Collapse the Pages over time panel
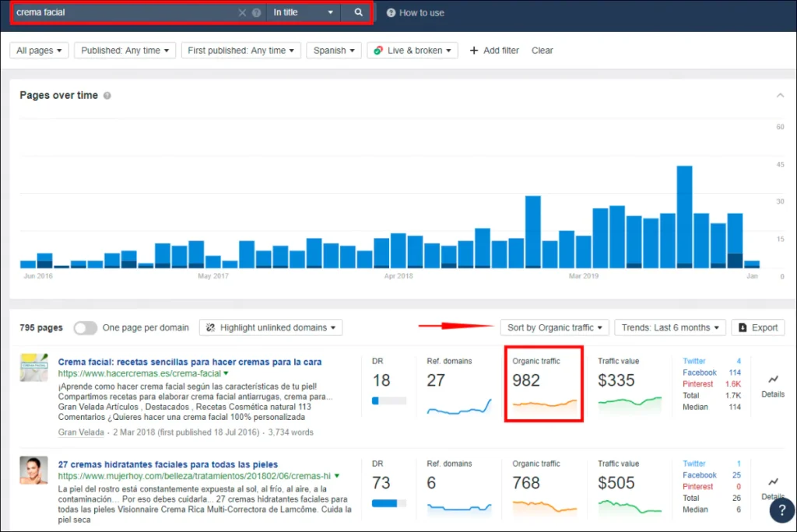Viewport: 797px width, 532px height. click(779, 95)
